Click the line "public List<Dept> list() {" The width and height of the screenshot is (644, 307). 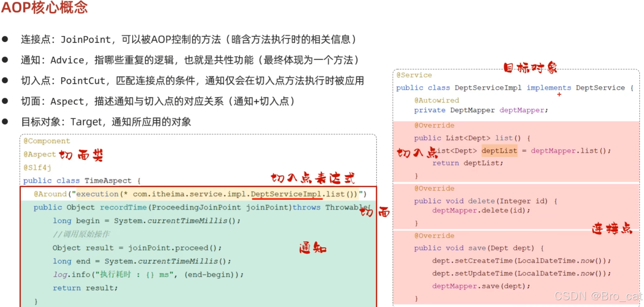tap(472, 138)
